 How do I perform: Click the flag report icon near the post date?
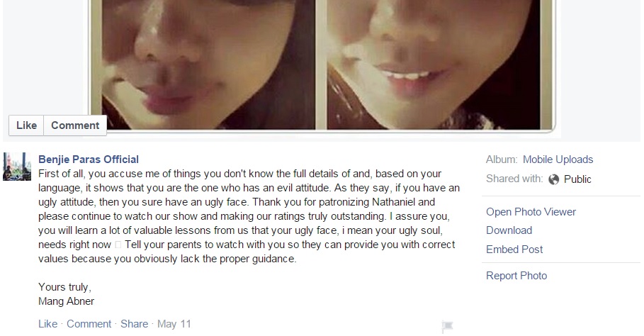pyautogui.click(x=447, y=326)
